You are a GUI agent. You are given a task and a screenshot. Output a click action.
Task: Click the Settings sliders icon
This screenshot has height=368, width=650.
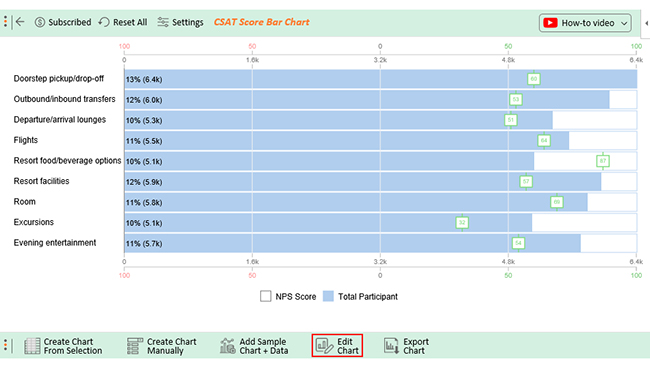pos(163,22)
